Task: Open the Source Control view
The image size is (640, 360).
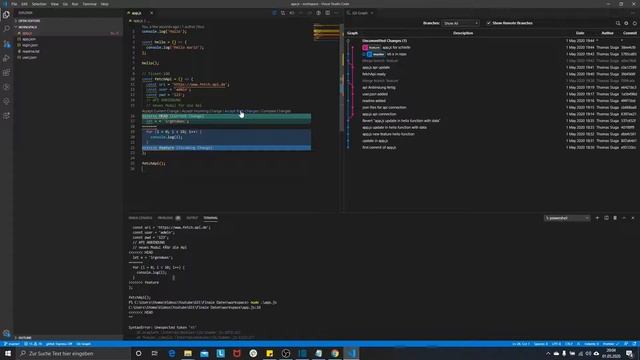Action: click(x=7, y=44)
